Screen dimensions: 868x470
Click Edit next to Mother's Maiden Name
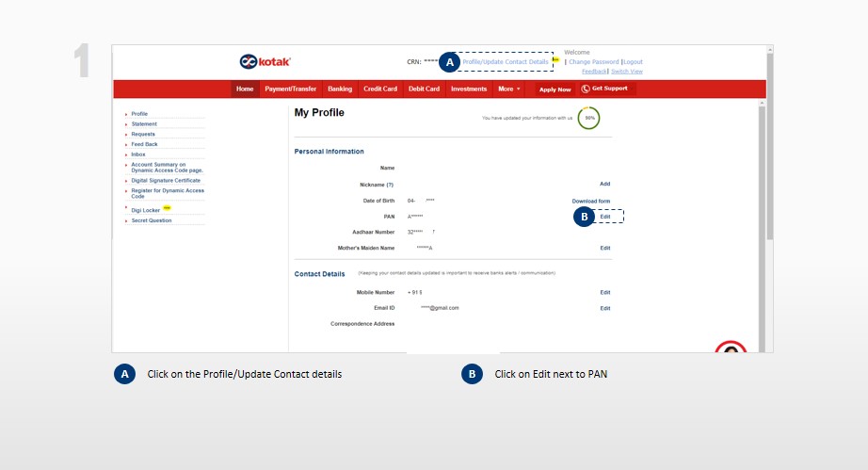click(x=605, y=248)
